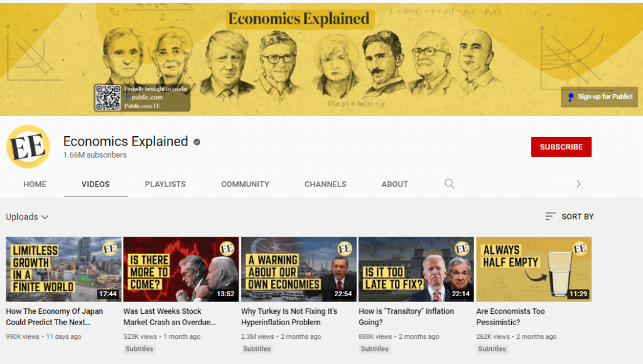Play the Is It Too Late To Fix thumbnail
Screen dimensions: 643x364
(416, 269)
